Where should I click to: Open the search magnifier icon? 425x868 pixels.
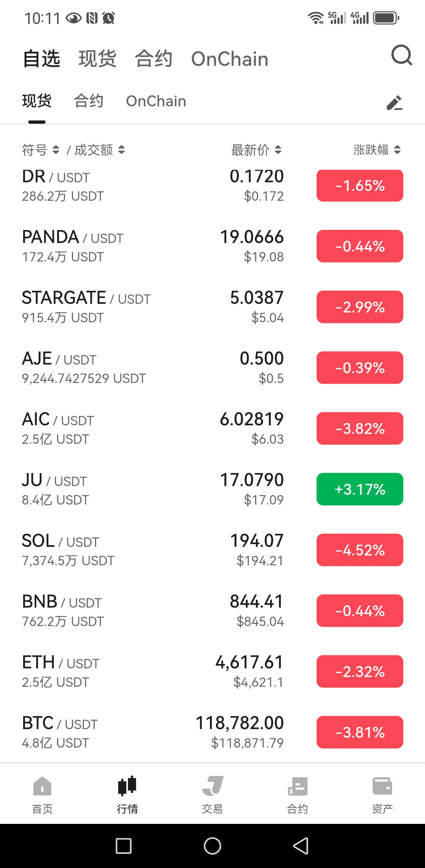point(402,55)
